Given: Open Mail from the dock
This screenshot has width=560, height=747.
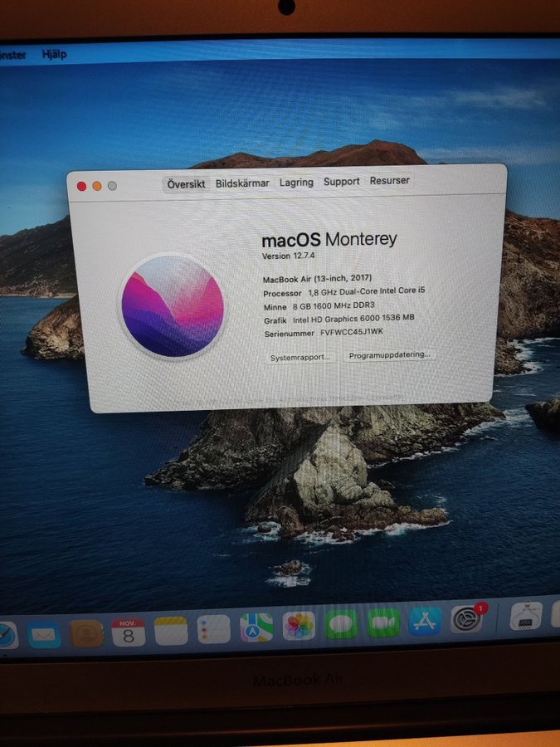Looking at the screenshot, I should coord(44,634).
